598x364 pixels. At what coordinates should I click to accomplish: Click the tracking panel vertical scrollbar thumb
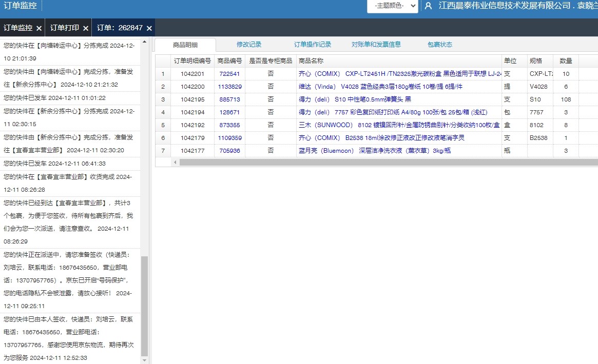pos(144,306)
